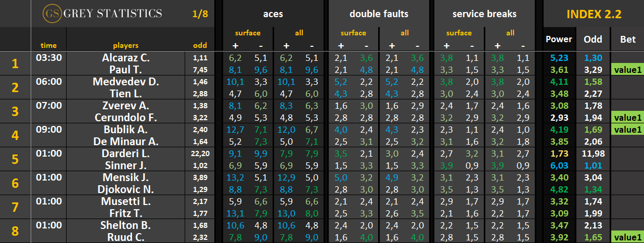Select the double faults header section
Viewport: 644px width, 243px height.
point(378,14)
